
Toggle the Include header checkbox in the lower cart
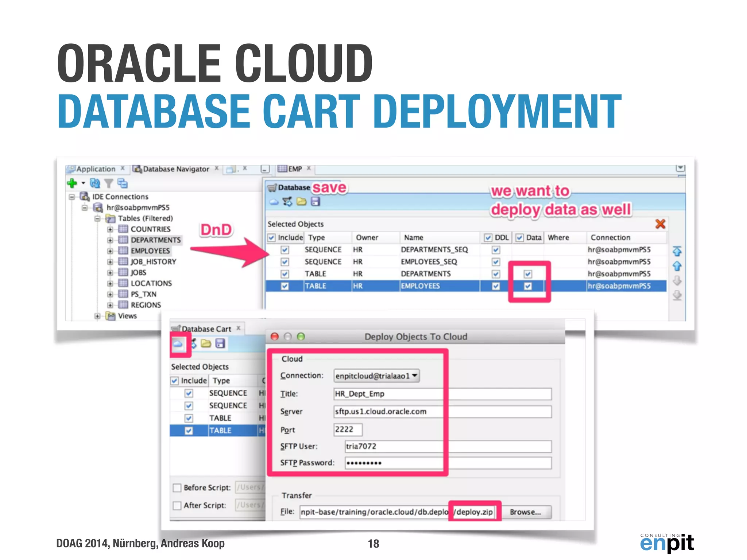click(x=175, y=381)
